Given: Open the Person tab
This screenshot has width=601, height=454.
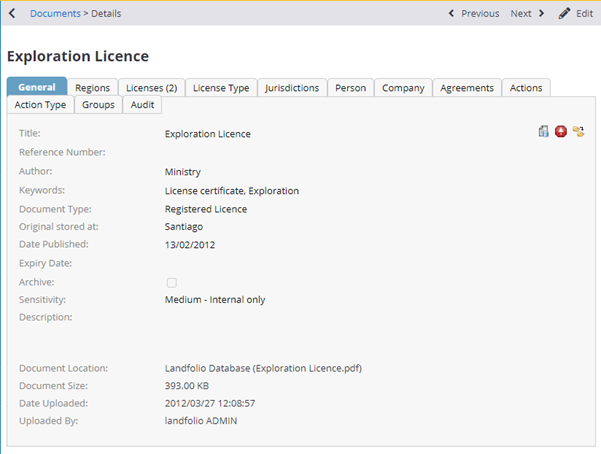Looking at the screenshot, I should (x=351, y=88).
